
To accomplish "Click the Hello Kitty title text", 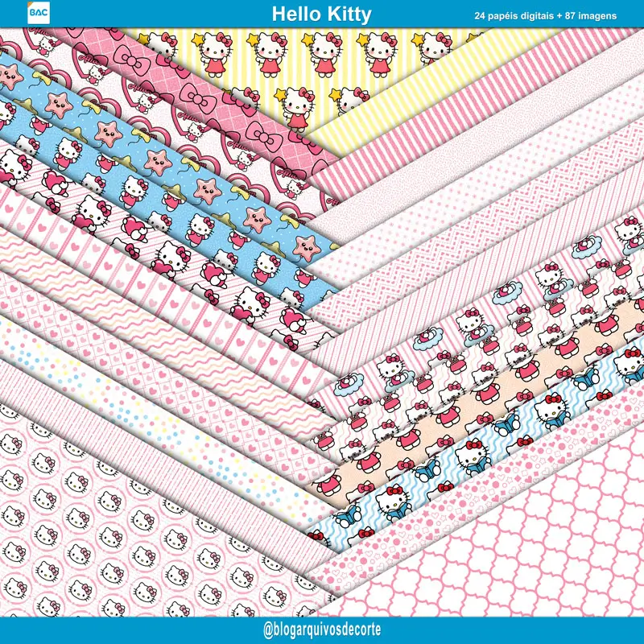I will [321, 14].
